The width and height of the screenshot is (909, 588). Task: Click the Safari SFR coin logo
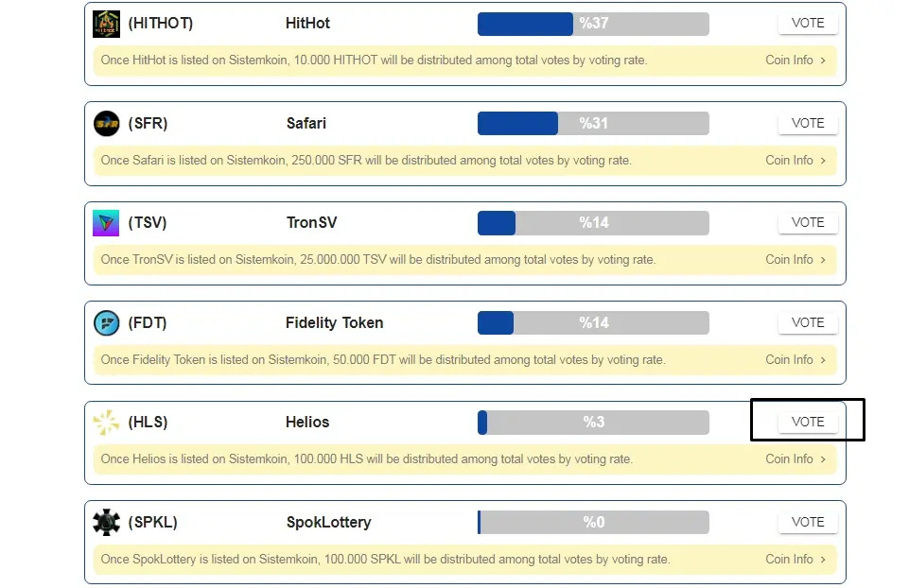pos(107,124)
